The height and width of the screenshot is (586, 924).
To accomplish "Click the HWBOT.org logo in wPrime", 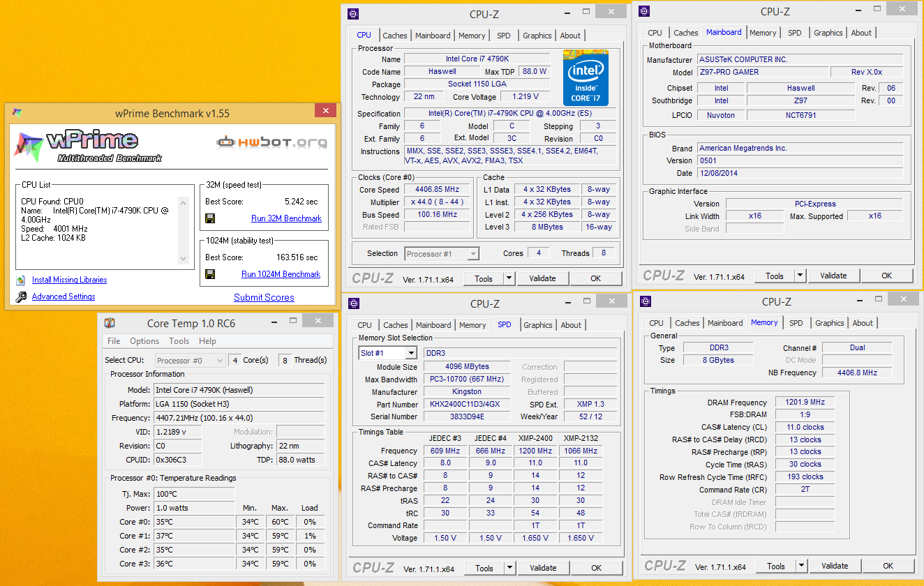I will (271, 142).
